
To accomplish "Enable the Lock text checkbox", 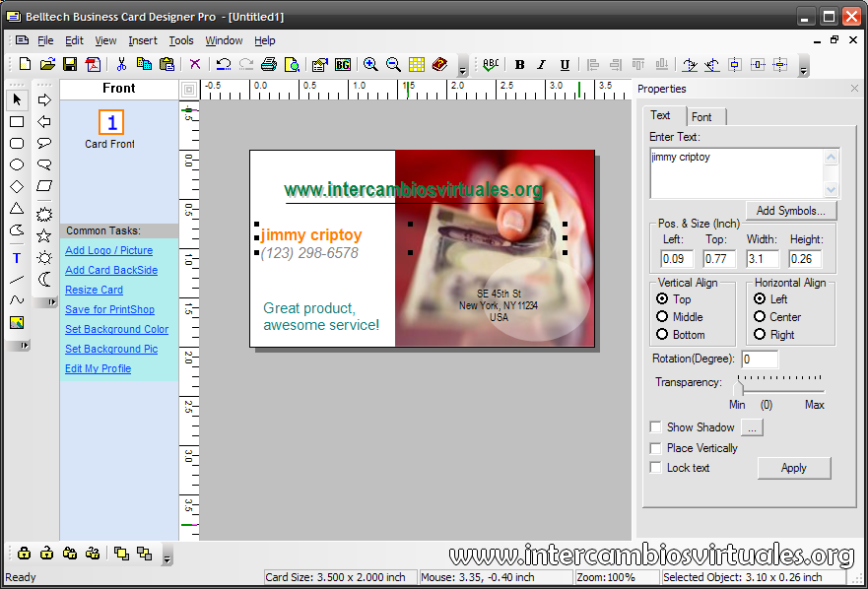I will coord(656,468).
